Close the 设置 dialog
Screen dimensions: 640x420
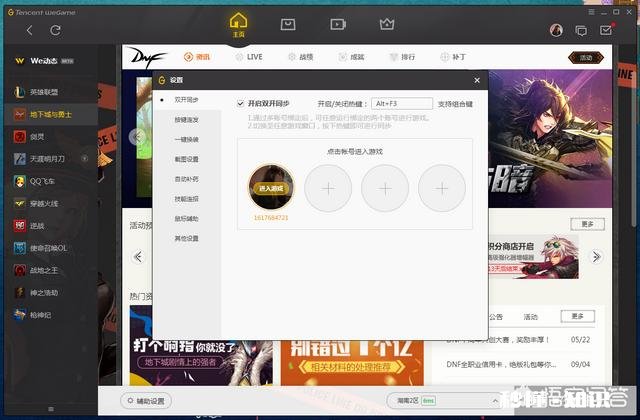coord(477,80)
